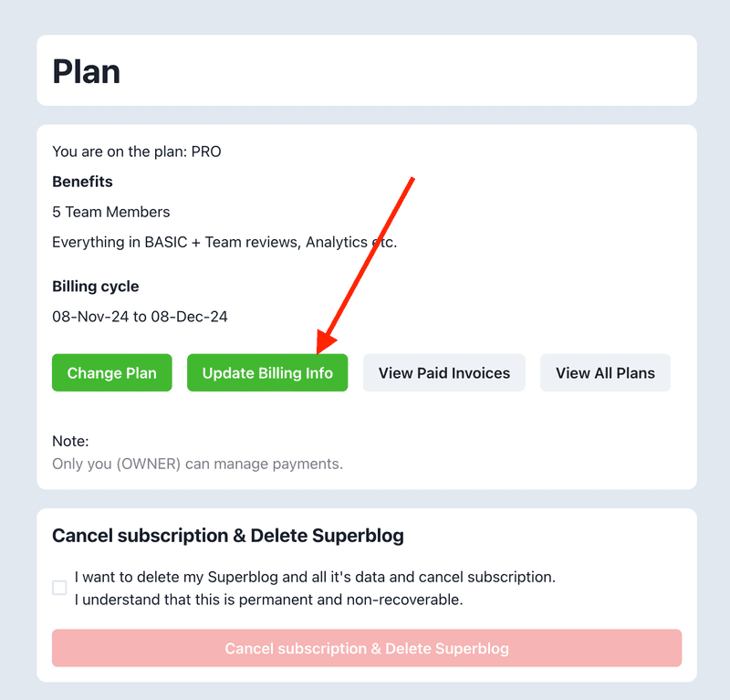Select the Benefits heading
This screenshot has height=700, width=730.
(82, 182)
